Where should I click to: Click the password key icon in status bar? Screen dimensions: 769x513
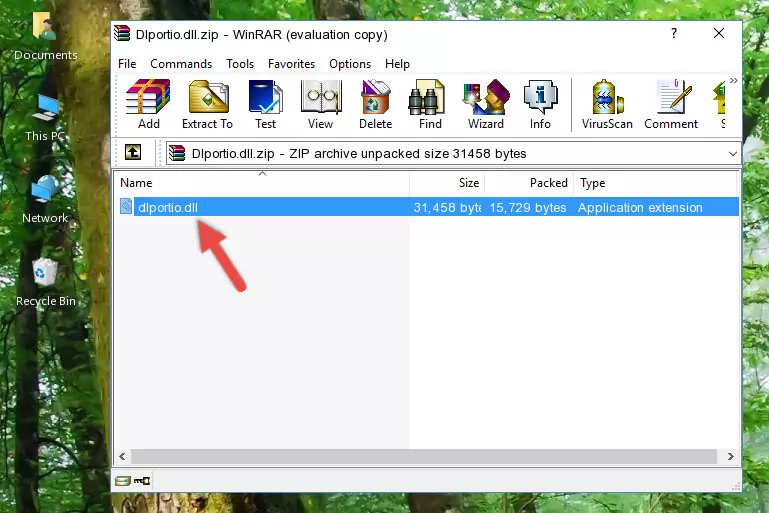coord(142,481)
